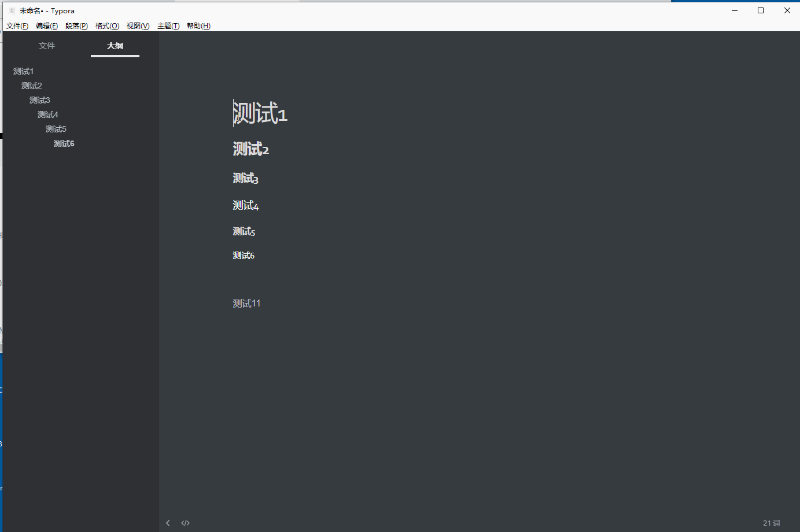Open the 编辑(E) menu
The image size is (800, 532).
(x=47, y=26)
